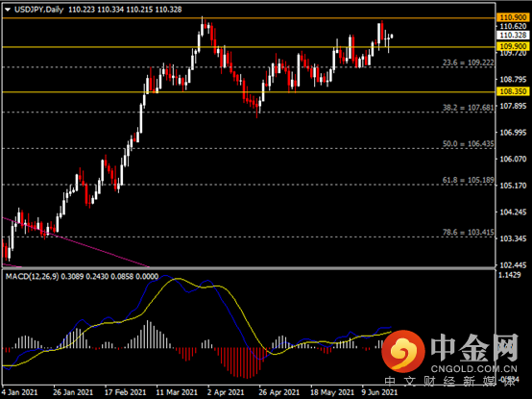
Task: Click the 110.620 price scale value
Action: 513,27
